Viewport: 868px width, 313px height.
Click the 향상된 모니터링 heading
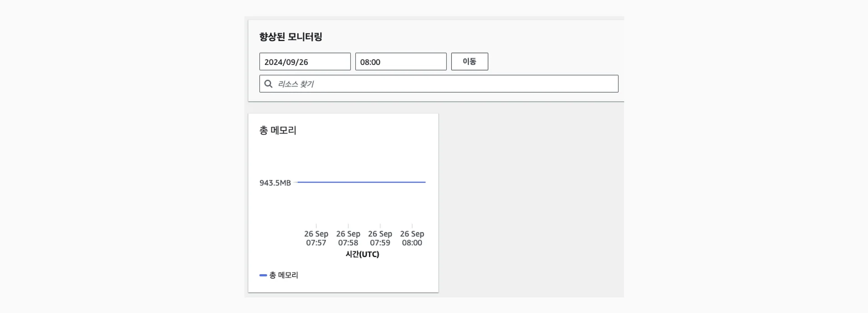tap(291, 37)
